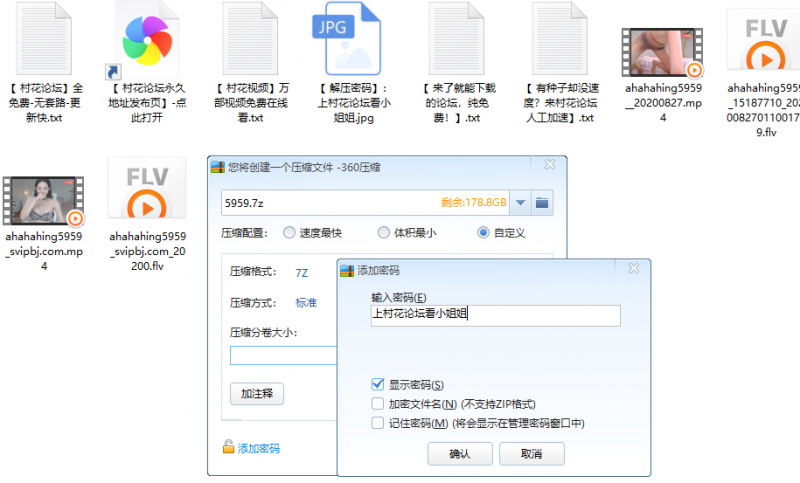Click the lock icon next to 添加密码

tap(228, 448)
